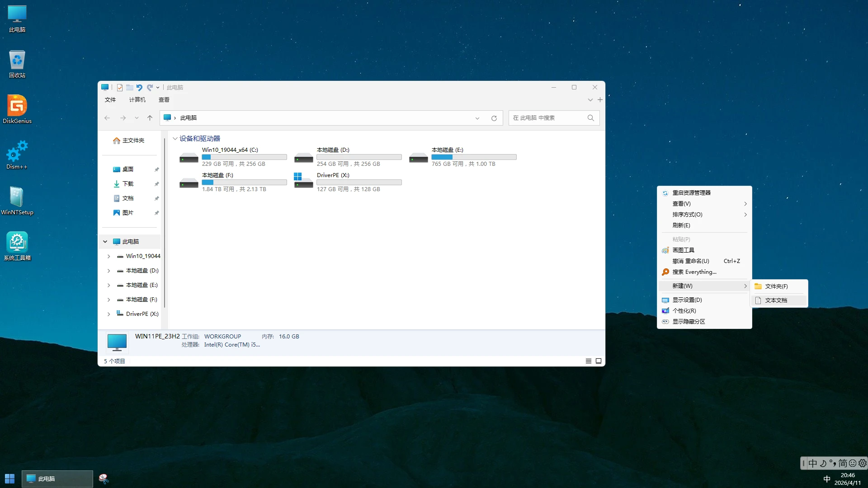
Task: Unpin 桌面 using its pin icon
Action: point(156,169)
